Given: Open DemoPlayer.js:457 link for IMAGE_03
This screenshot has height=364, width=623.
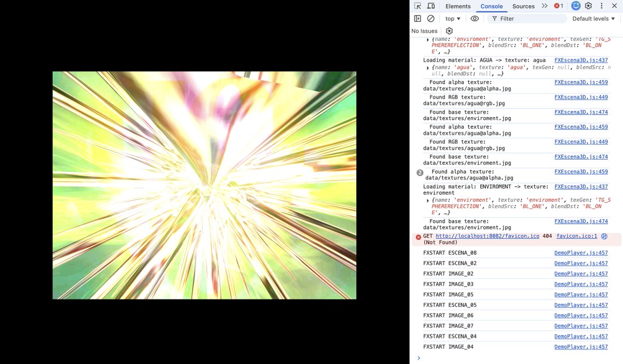Looking at the screenshot, I should click(x=581, y=284).
